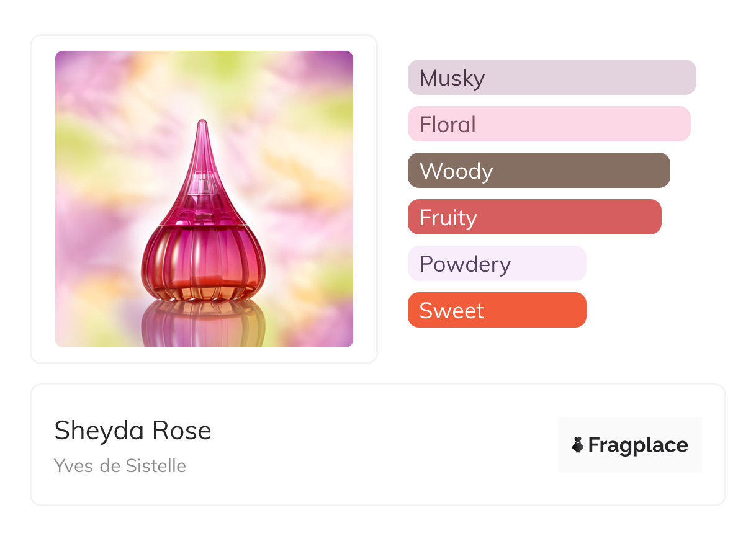The width and height of the screenshot is (756, 536).
Task: Click the word "Rose" in the title
Action: [184, 431]
